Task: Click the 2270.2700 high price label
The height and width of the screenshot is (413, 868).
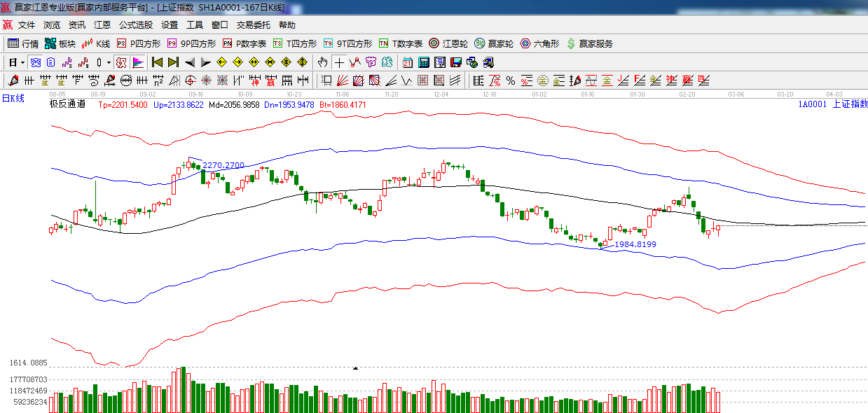Action: tap(223, 165)
